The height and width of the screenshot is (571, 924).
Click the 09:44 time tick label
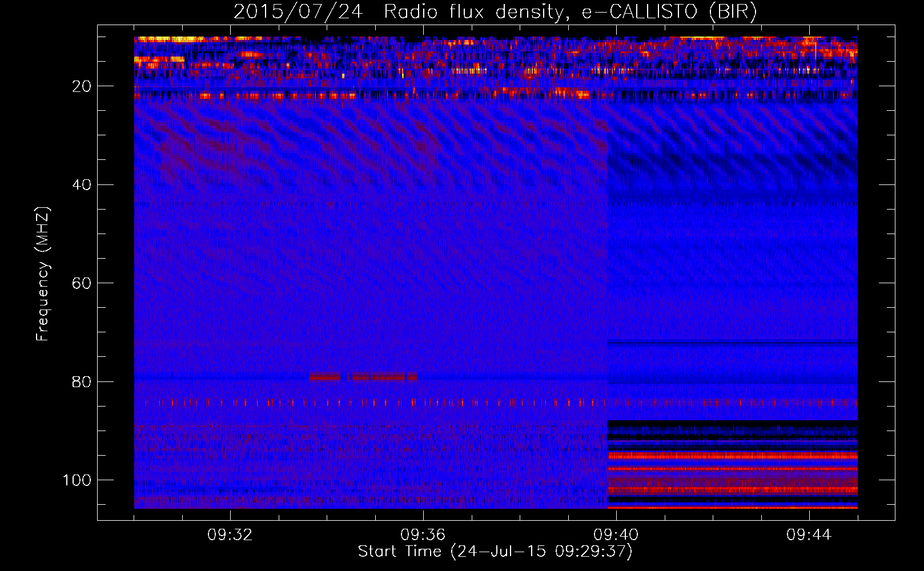pyautogui.click(x=809, y=535)
